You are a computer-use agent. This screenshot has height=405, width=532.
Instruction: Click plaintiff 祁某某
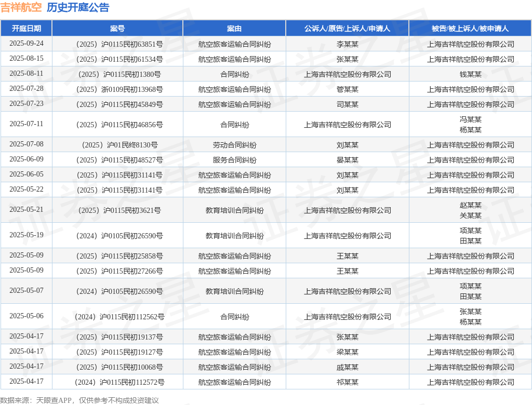[x=348, y=382]
